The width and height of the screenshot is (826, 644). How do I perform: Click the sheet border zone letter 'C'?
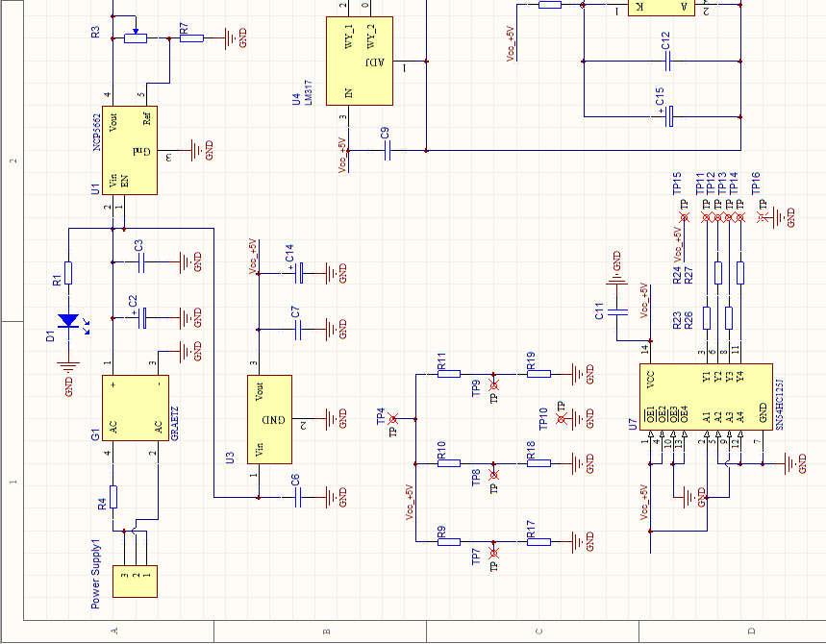(x=538, y=632)
